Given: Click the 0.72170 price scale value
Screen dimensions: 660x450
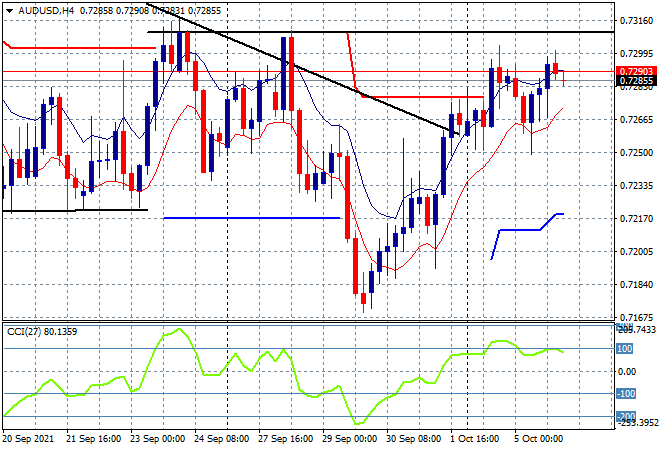Looking at the screenshot, I should pyautogui.click(x=636, y=218).
